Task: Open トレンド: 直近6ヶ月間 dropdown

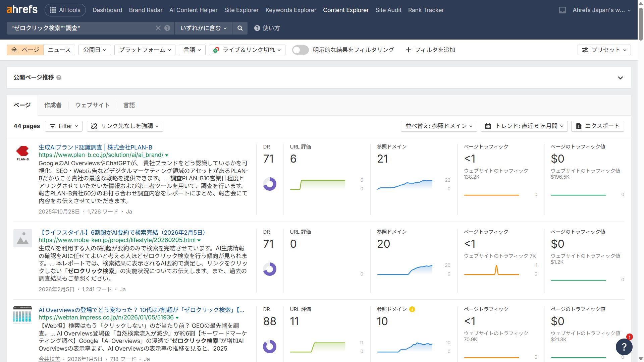Action: (524, 126)
